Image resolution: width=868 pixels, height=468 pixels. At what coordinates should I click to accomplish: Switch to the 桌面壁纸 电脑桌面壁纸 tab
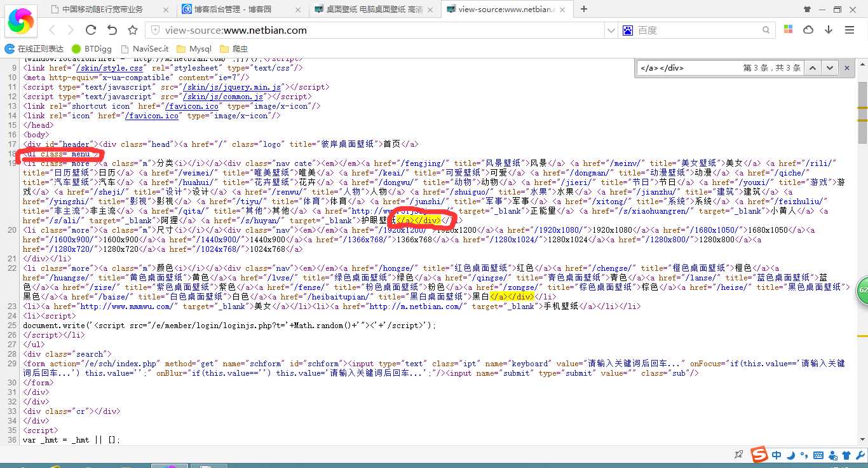(x=374, y=9)
